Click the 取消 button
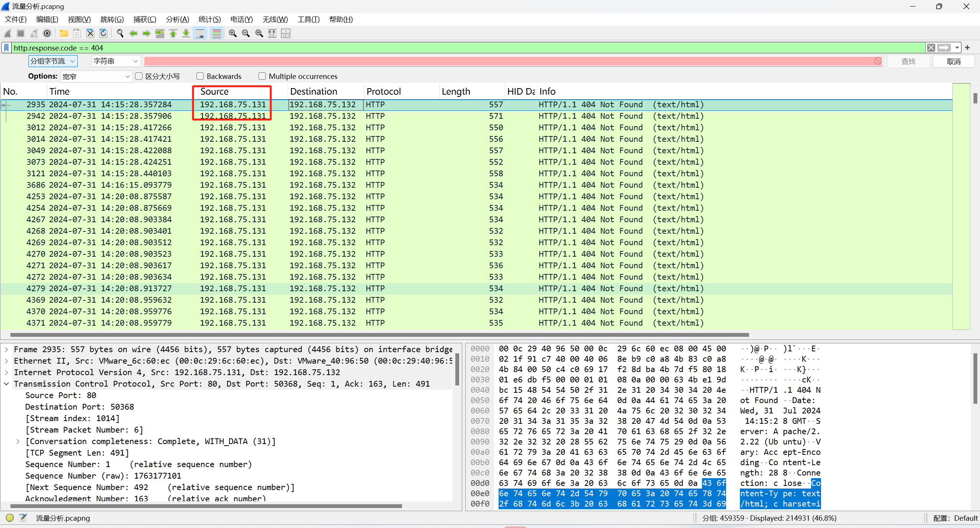 [953, 61]
